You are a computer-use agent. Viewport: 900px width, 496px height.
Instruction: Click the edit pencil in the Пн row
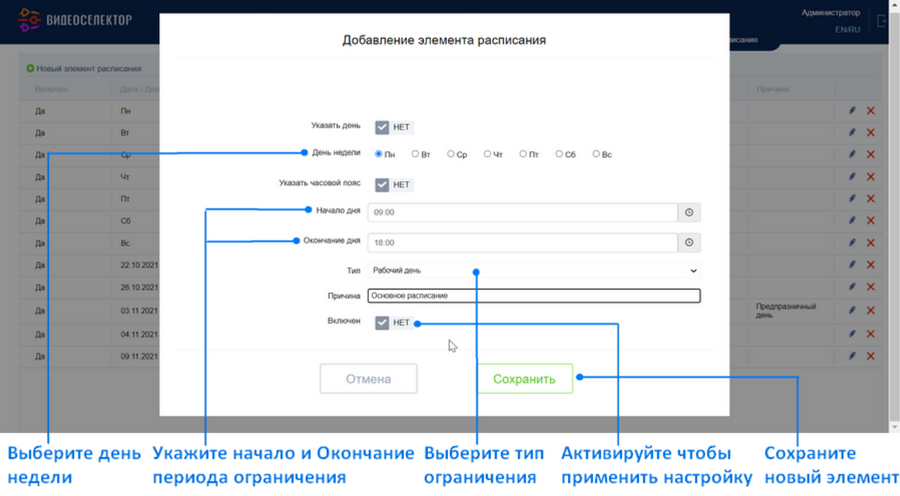(852, 110)
